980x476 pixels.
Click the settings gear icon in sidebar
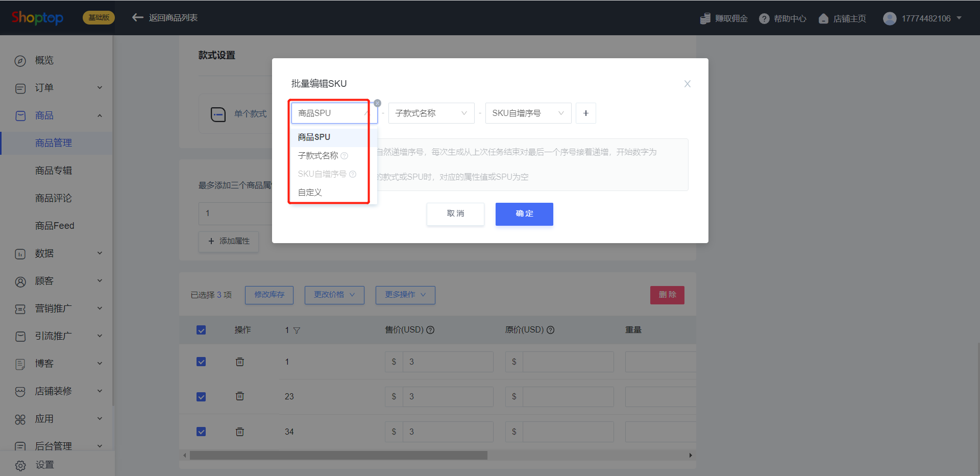(x=20, y=465)
